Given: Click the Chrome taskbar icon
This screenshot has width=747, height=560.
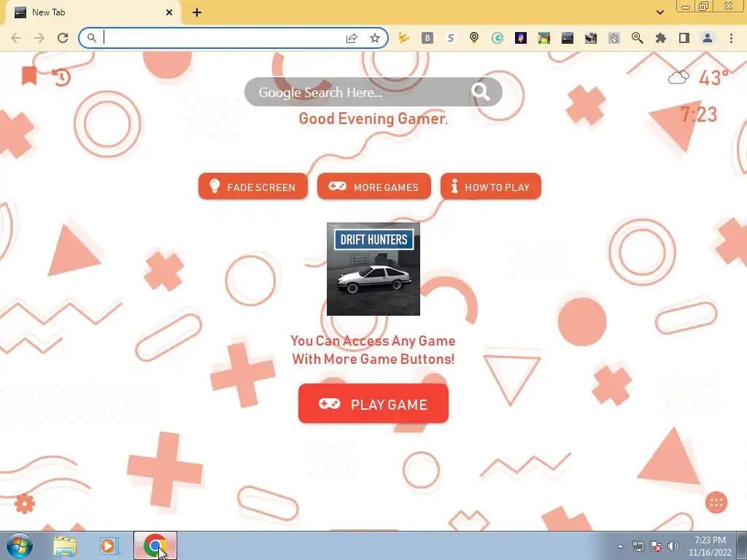Looking at the screenshot, I should 155,545.
